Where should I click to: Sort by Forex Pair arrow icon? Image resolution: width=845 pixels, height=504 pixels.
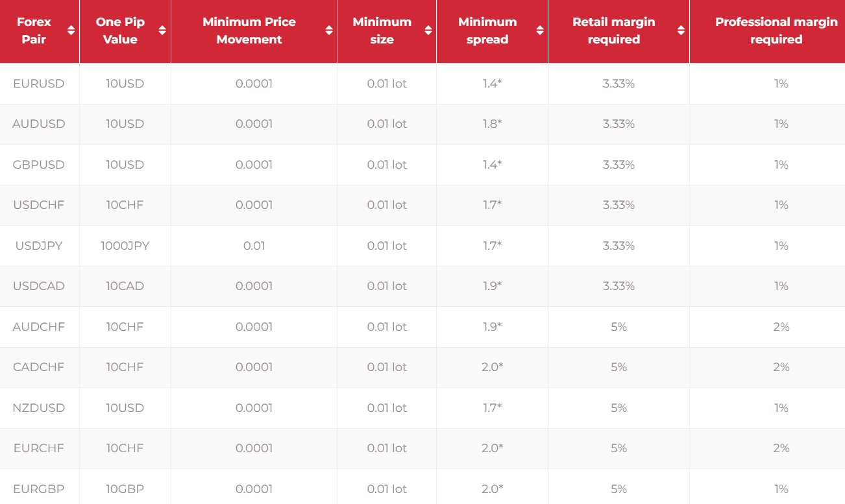[71, 30]
